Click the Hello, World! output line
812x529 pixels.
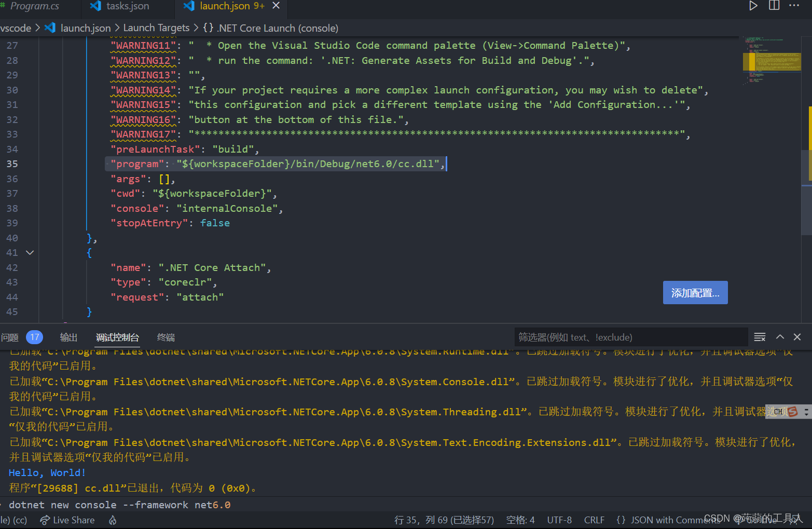pyautogui.click(x=47, y=473)
